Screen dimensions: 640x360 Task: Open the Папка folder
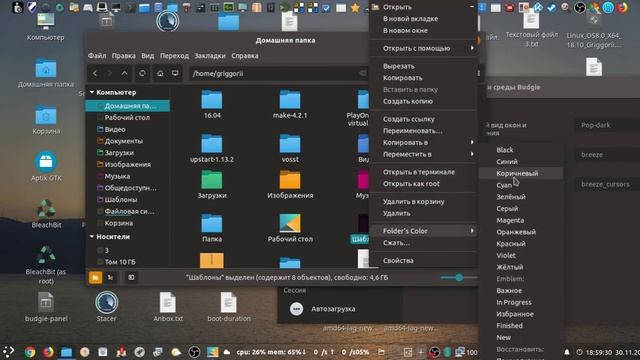(212, 228)
